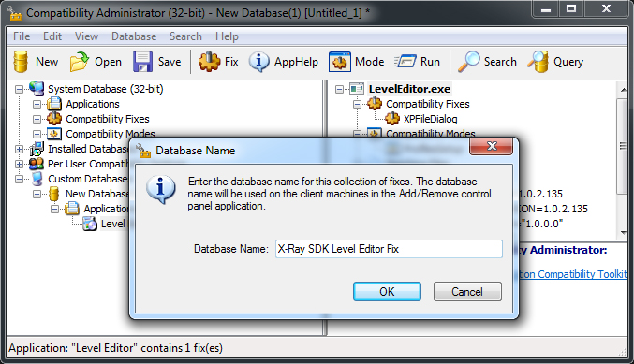Screen dimensions: 634x364
Task: Click the Per User Compatibility users icon
Action: coord(37,164)
